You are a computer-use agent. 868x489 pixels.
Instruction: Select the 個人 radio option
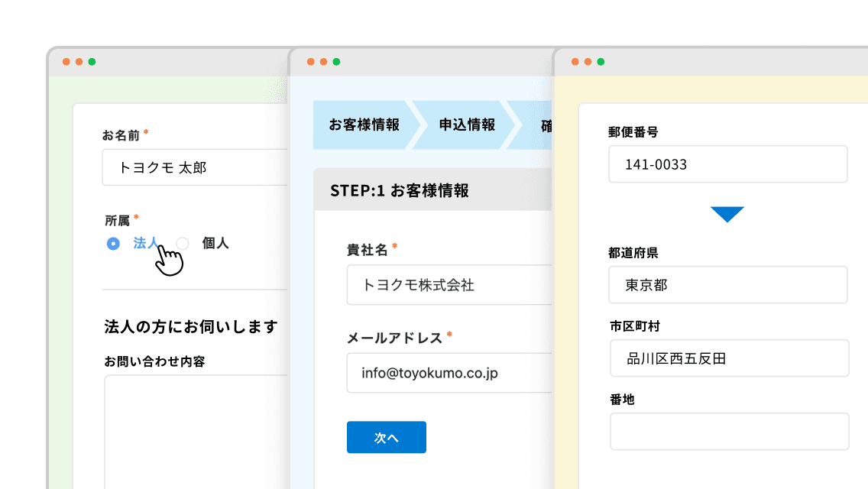click(183, 244)
